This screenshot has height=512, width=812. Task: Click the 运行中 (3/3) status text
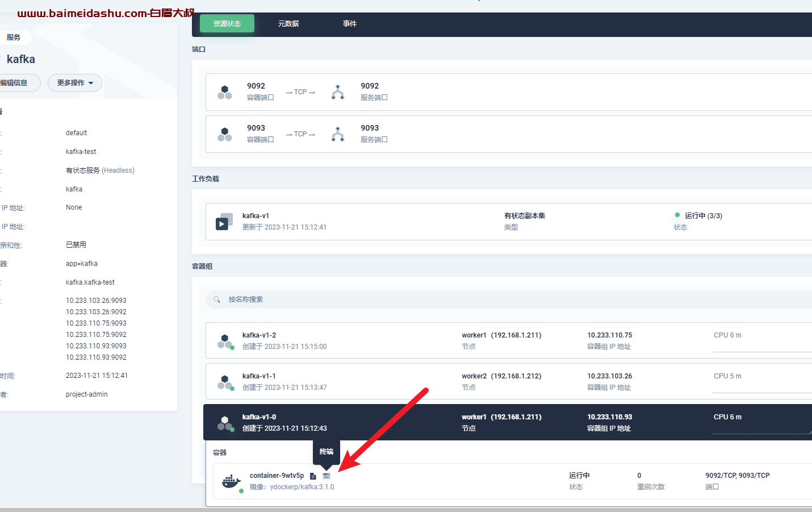point(704,216)
